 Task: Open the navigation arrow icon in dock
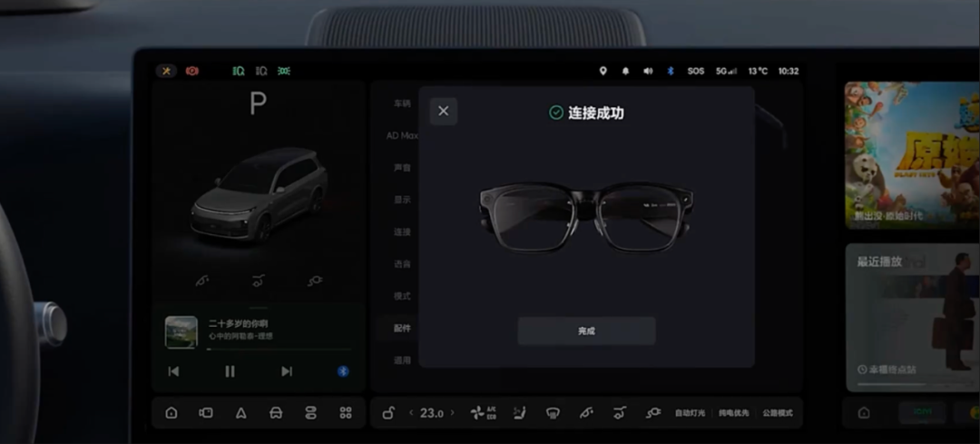pyautogui.click(x=240, y=413)
